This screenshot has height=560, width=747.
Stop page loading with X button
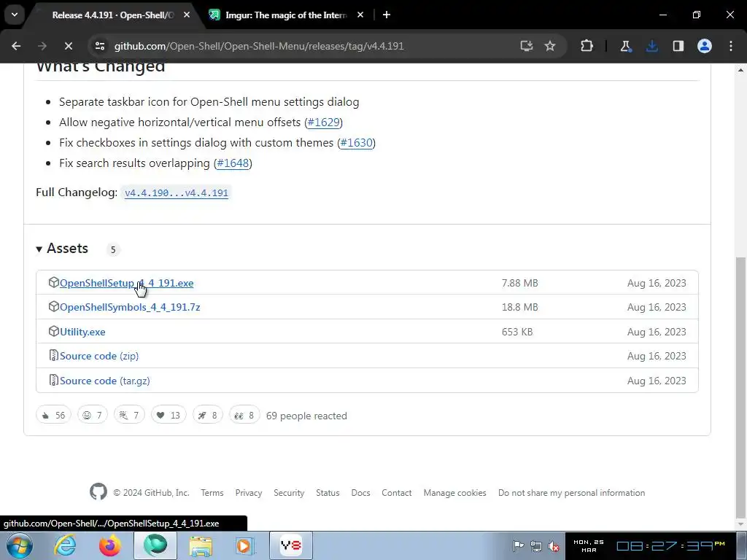(68, 46)
